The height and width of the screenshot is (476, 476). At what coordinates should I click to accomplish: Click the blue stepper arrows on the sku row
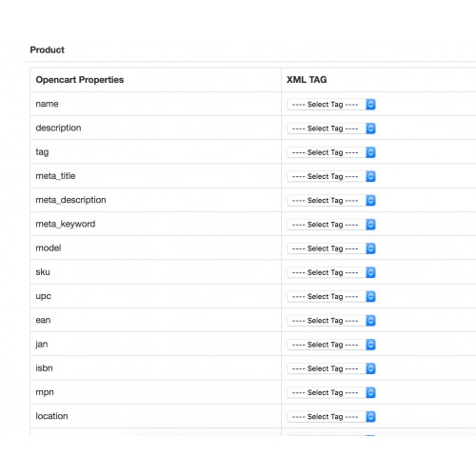point(370,272)
